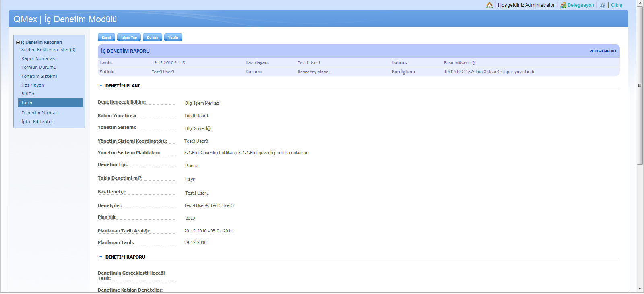Click the Kapat button

point(106,37)
